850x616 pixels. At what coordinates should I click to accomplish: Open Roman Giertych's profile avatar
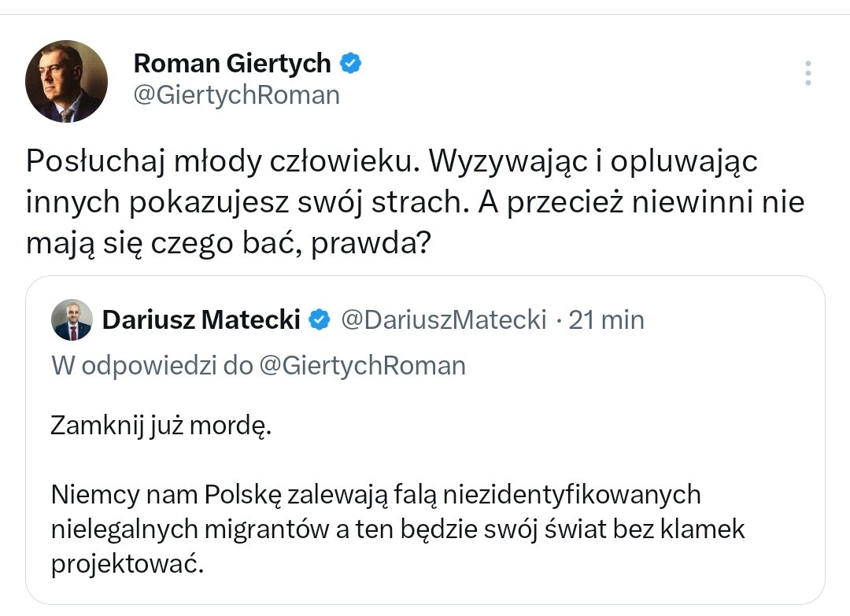click(66, 81)
